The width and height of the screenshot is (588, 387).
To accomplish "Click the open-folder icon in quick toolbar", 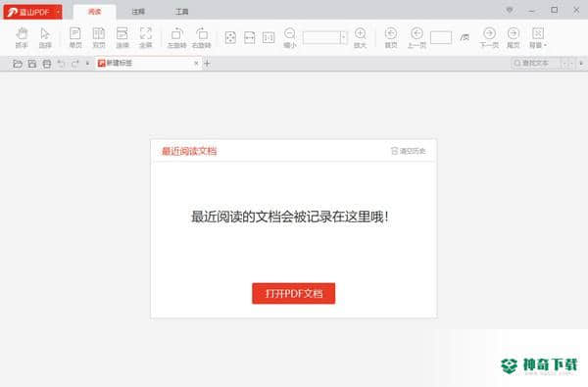I will tap(18, 64).
